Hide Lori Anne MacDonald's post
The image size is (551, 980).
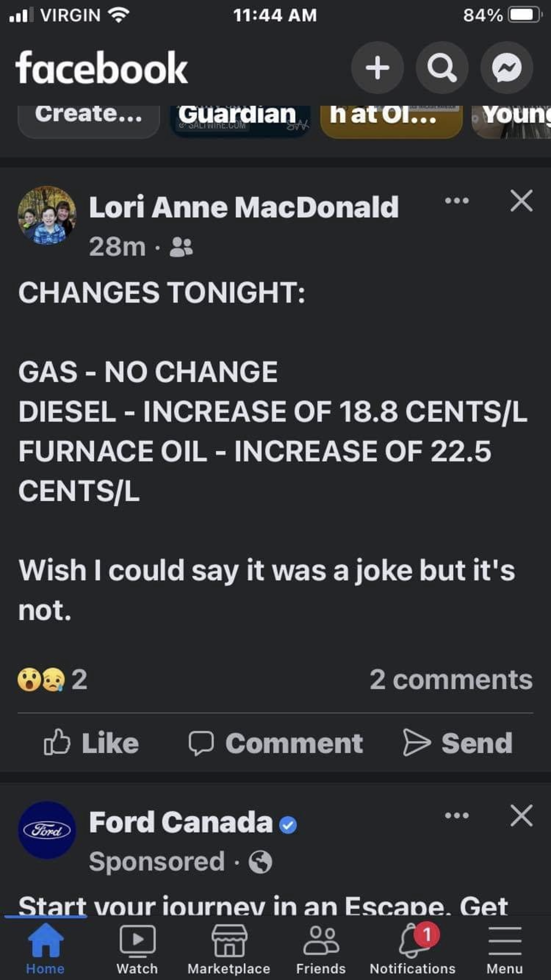click(521, 201)
